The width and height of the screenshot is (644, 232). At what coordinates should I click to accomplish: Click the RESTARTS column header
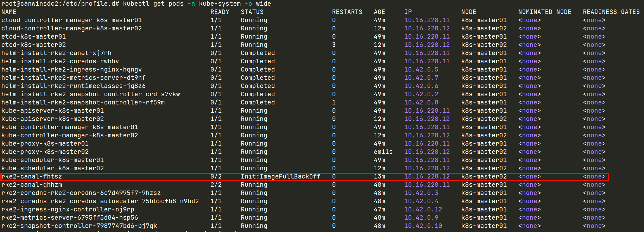pyautogui.click(x=347, y=12)
